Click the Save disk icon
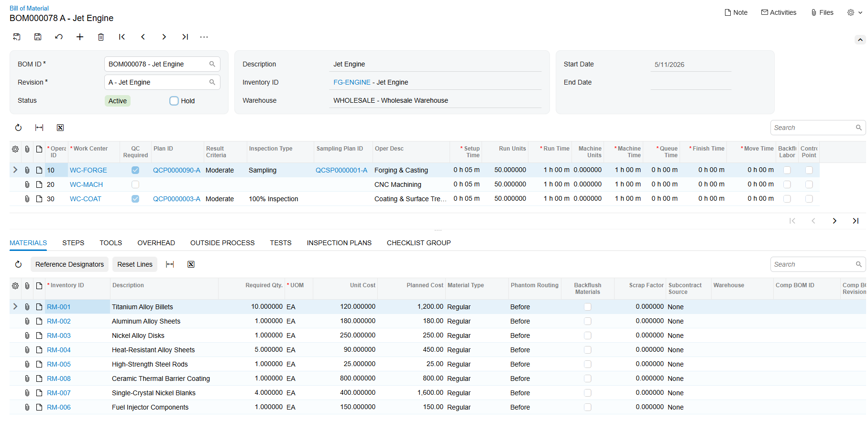This screenshot has height=422, width=868. tap(38, 37)
